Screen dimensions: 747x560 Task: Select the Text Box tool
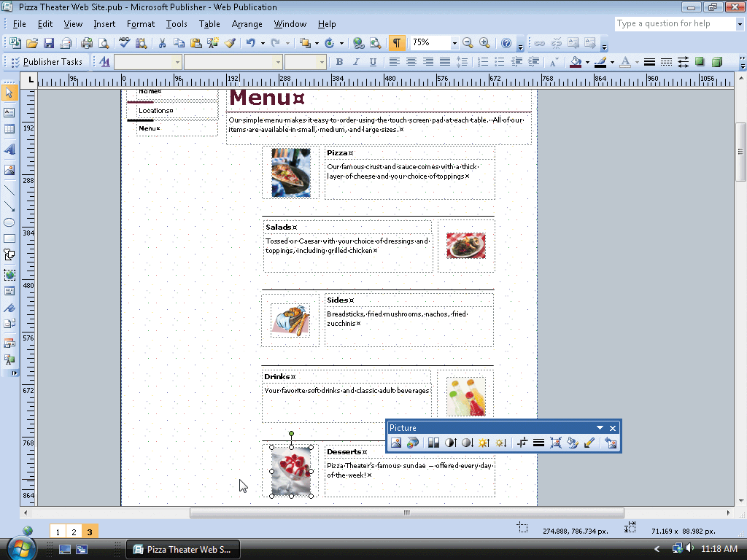click(x=9, y=112)
